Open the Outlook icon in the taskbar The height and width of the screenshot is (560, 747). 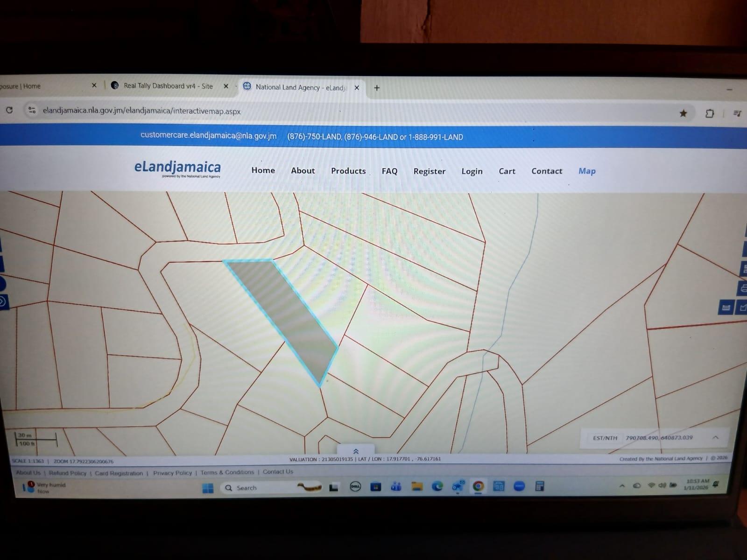pyautogui.click(x=458, y=486)
